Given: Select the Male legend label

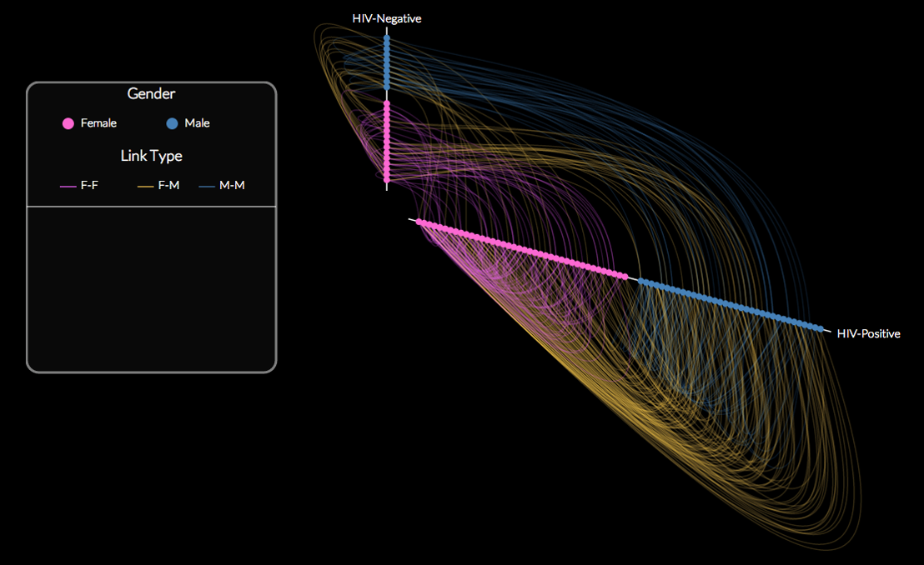Looking at the screenshot, I should pos(197,123).
